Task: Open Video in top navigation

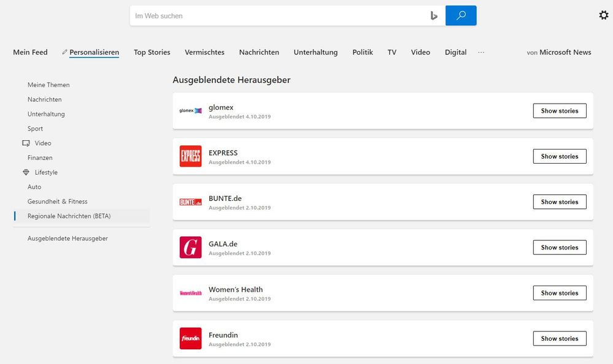Action: point(420,52)
